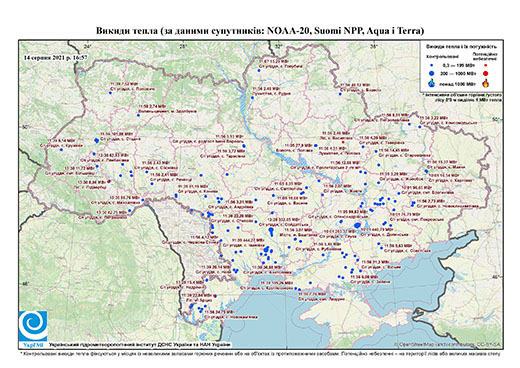The width and height of the screenshot is (520, 368).
Task: Click the map title mentioning NOAA-20 satellites
Action: coord(260,31)
